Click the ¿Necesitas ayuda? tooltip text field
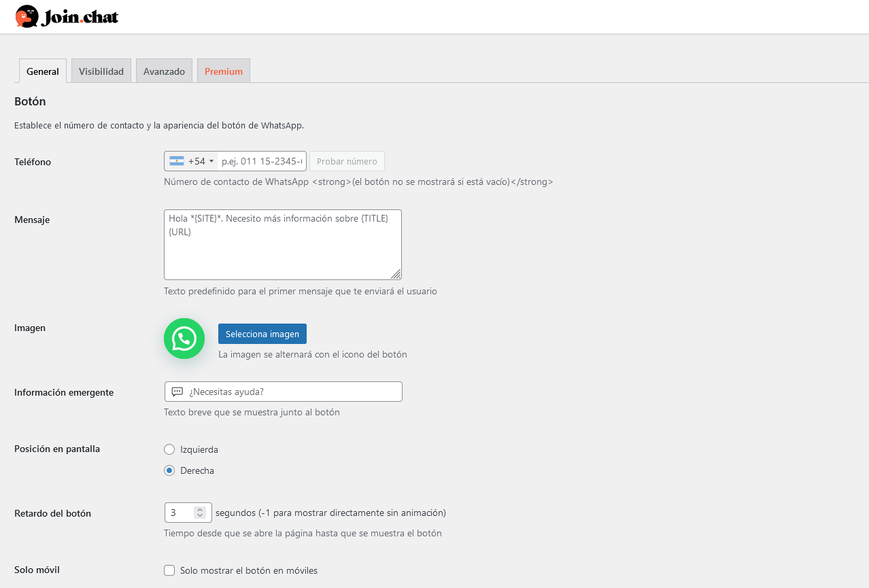Image resolution: width=869 pixels, height=588 pixels. click(292, 392)
